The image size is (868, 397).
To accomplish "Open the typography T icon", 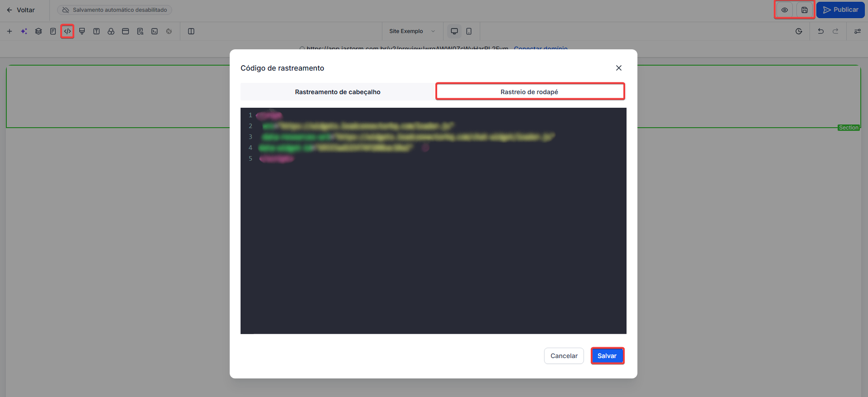I will (96, 31).
